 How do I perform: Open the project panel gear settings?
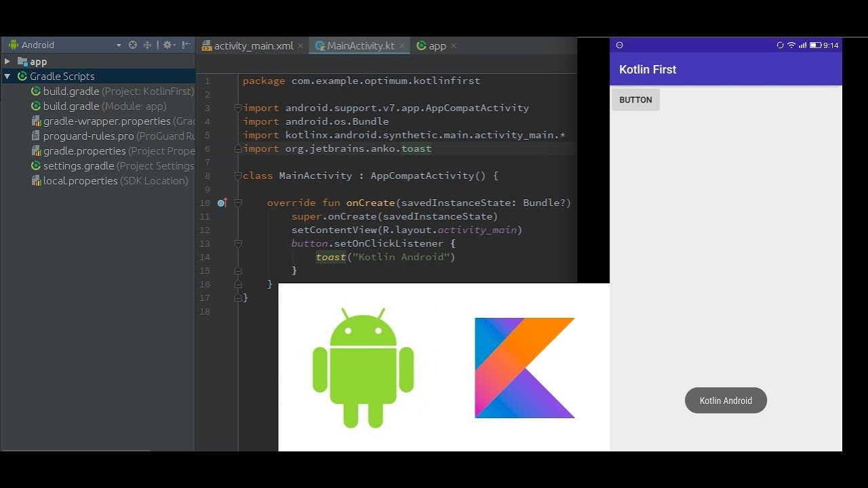coord(168,45)
